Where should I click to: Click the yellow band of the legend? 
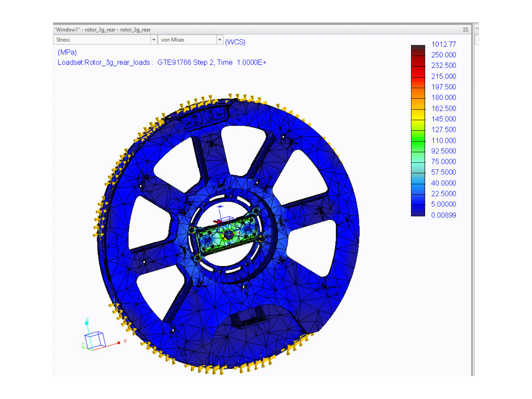coord(418,114)
